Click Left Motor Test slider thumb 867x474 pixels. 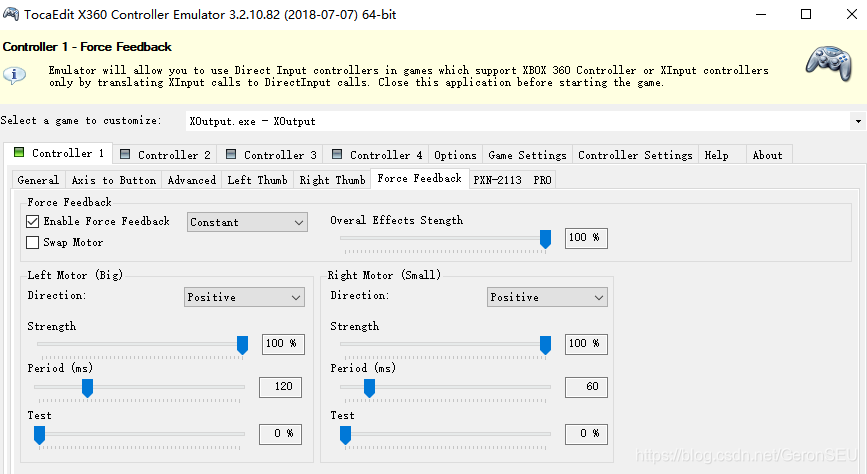(39, 435)
